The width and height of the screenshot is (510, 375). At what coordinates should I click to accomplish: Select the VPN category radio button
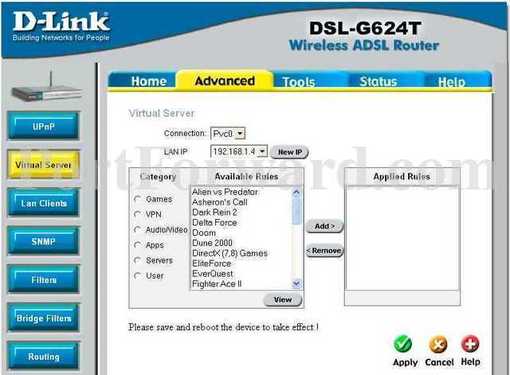[137, 214]
